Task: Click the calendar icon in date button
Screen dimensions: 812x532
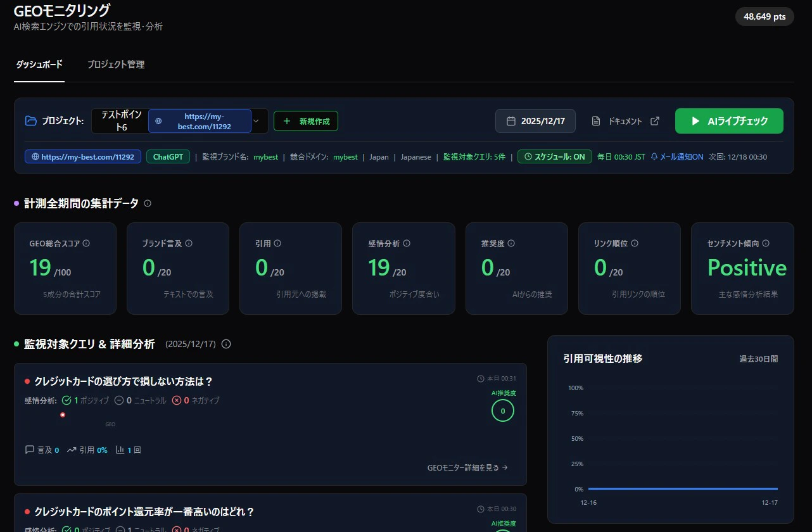Action: (511, 121)
